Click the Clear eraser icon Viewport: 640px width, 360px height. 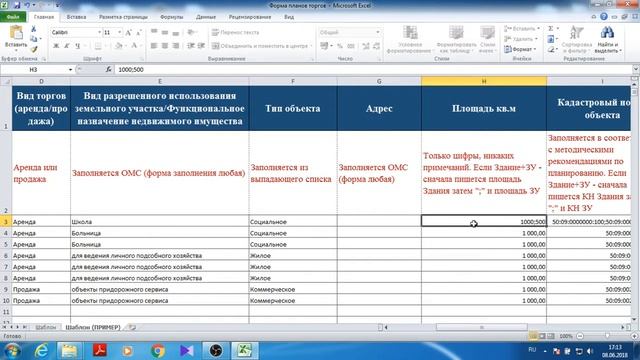[551, 49]
